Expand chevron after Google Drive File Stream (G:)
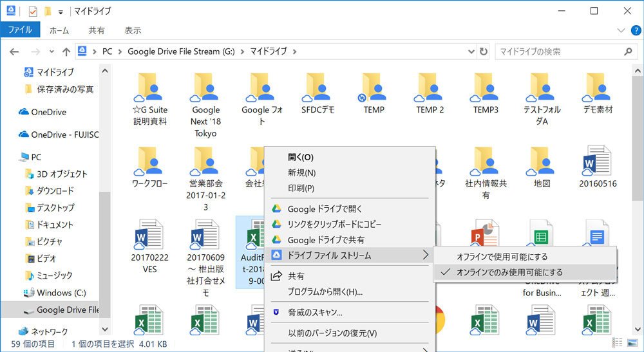The width and height of the screenshot is (644, 352). (x=242, y=51)
